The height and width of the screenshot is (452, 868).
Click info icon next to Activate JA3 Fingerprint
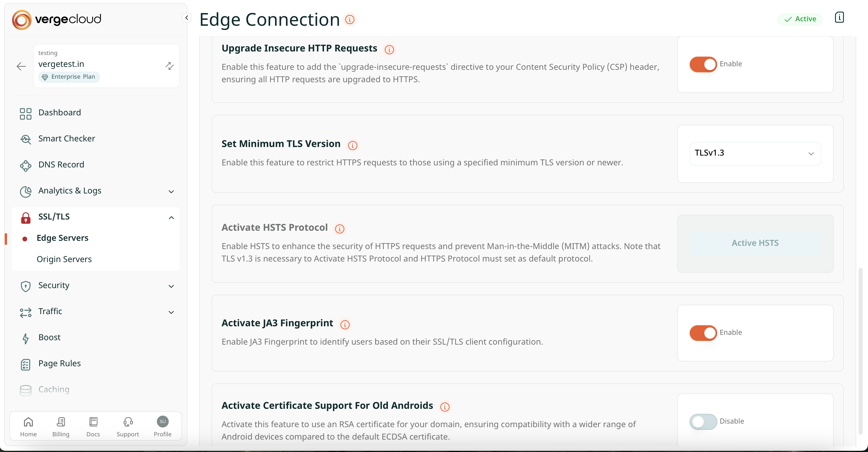pos(345,324)
